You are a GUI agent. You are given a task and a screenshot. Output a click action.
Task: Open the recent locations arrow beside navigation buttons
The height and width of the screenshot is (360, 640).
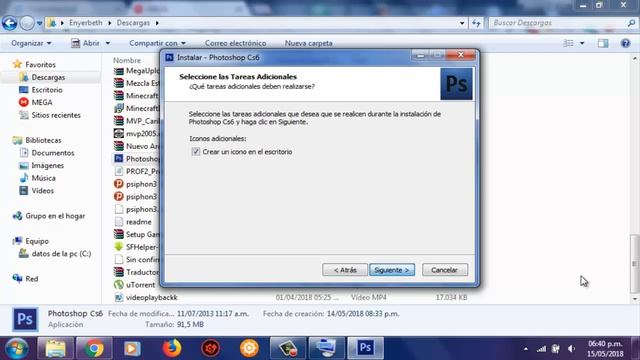[40, 23]
